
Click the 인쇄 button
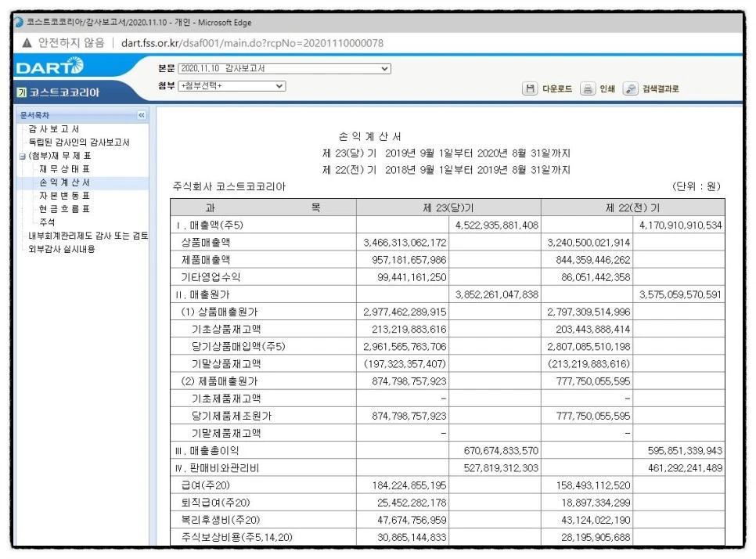click(x=607, y=88)
